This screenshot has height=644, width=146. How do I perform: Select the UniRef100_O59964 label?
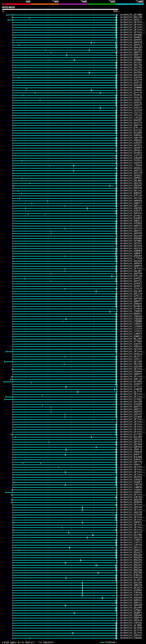[x=131, y=371]
